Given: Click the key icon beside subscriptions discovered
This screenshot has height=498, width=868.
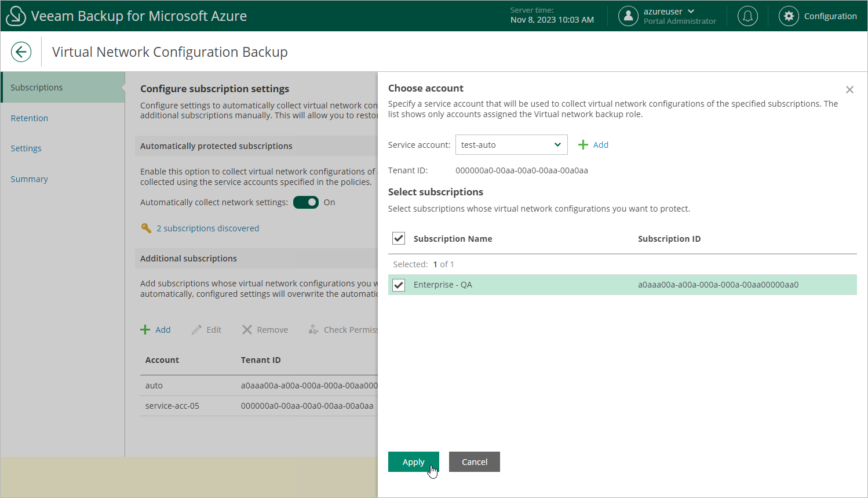Looking at the screenshot, I should (x=147, y=228).
